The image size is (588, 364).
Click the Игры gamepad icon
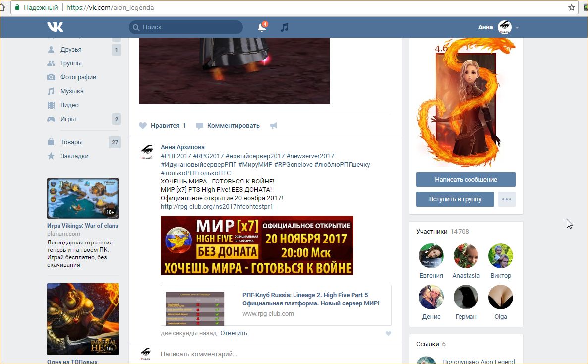tap(51, 119)
